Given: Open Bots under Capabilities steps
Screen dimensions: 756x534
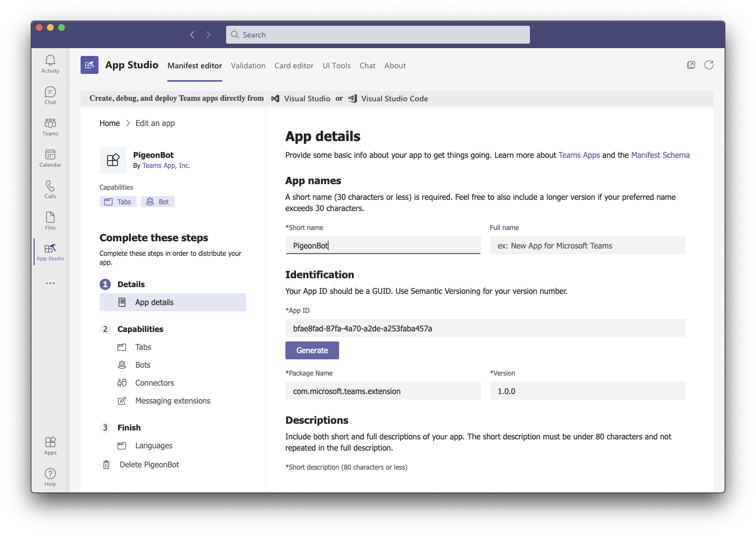Looking at the screenshot, I should (x=143, y=365).
